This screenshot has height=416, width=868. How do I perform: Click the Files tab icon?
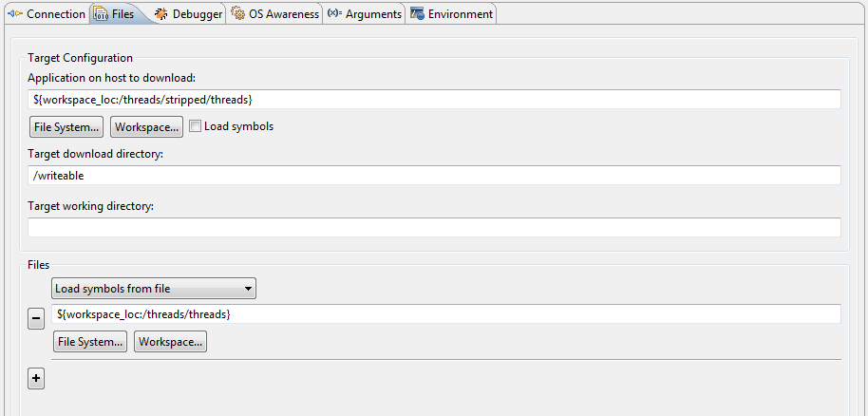pyautogui.click(x=101, y=14)
